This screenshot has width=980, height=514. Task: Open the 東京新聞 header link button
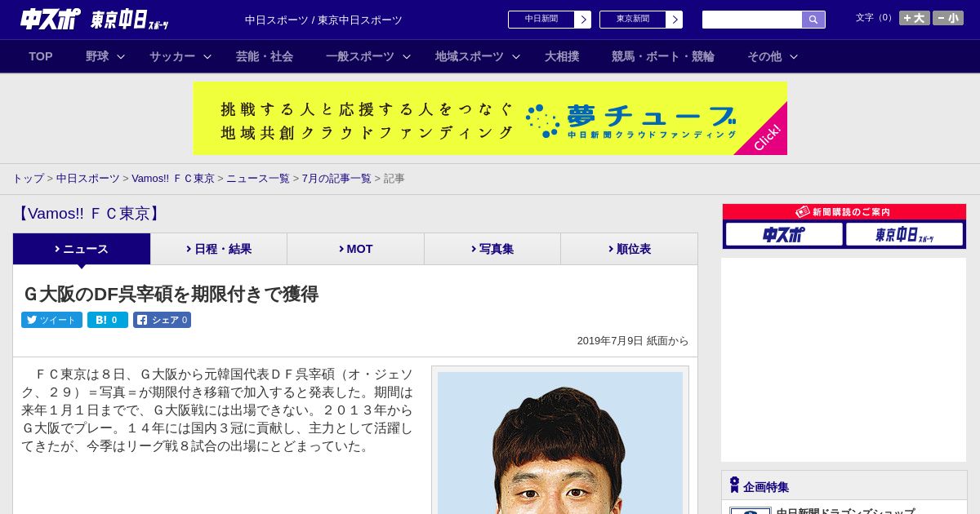click(641, 20)
